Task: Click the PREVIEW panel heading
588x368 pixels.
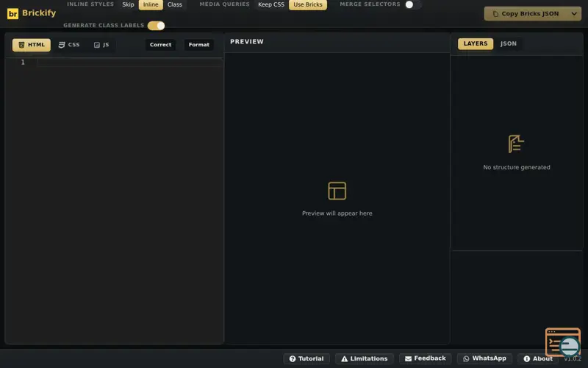Action: click(x=247, y=42)
